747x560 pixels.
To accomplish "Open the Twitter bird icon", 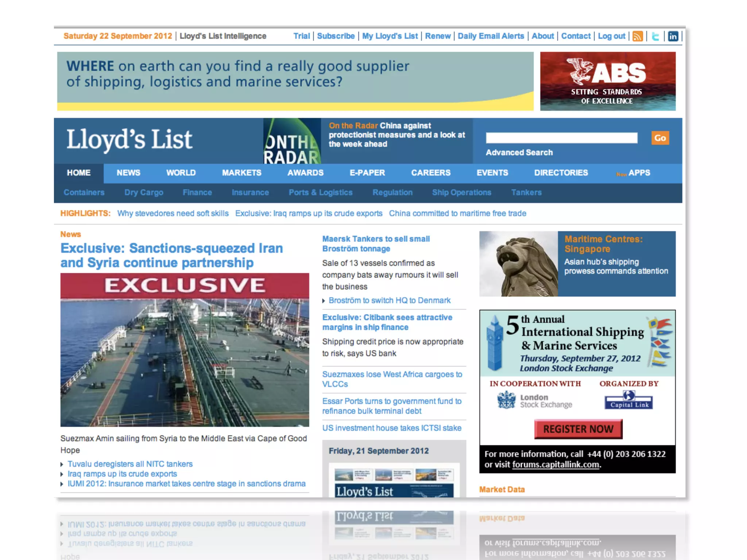I will coord(655,36).
